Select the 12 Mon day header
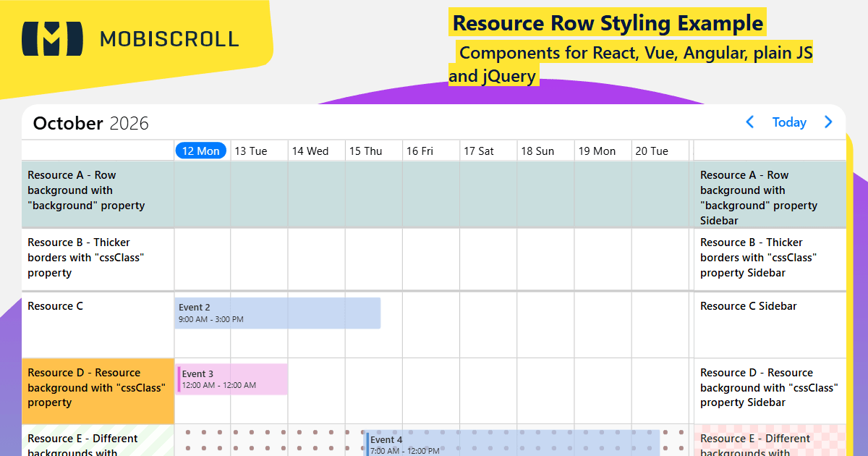This screenshot has width=868, height=456. [201, 151]
